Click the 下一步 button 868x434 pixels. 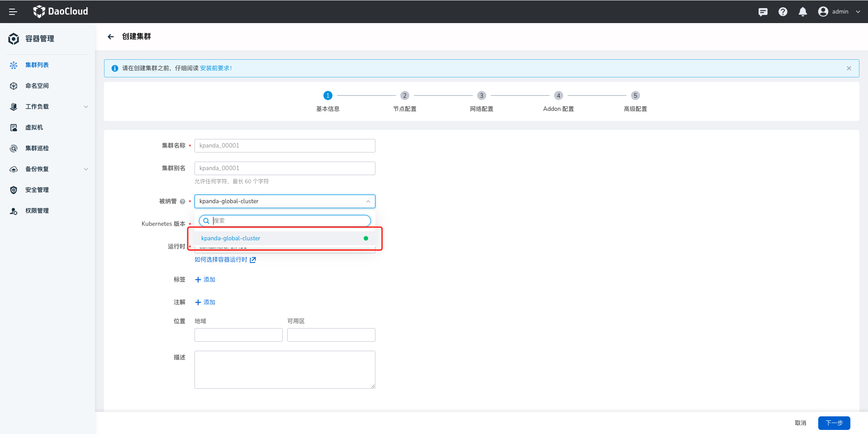pos(834,423)
